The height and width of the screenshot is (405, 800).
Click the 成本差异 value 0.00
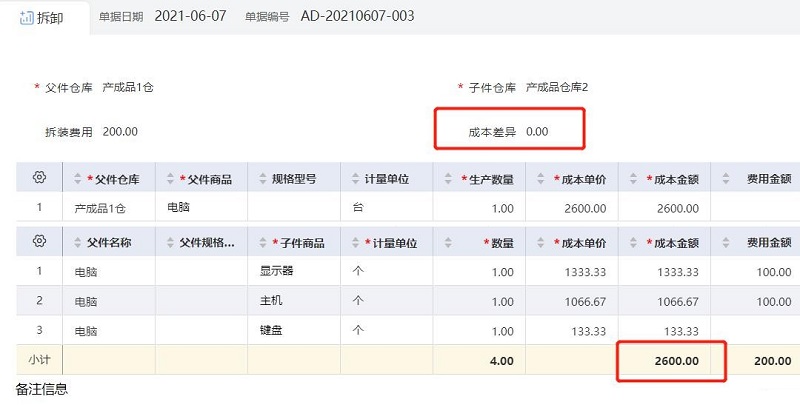pos(537,131)
